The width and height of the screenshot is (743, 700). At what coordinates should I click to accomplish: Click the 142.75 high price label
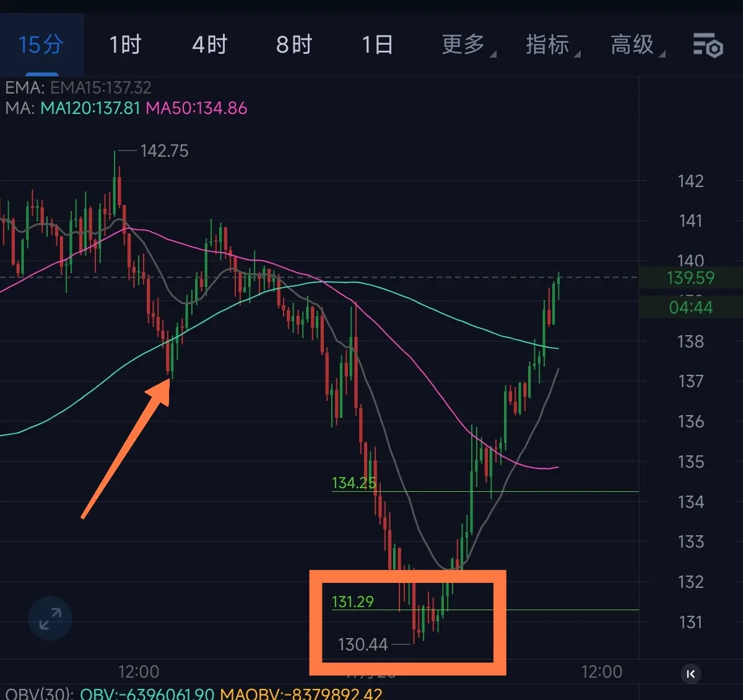point(164,151)
